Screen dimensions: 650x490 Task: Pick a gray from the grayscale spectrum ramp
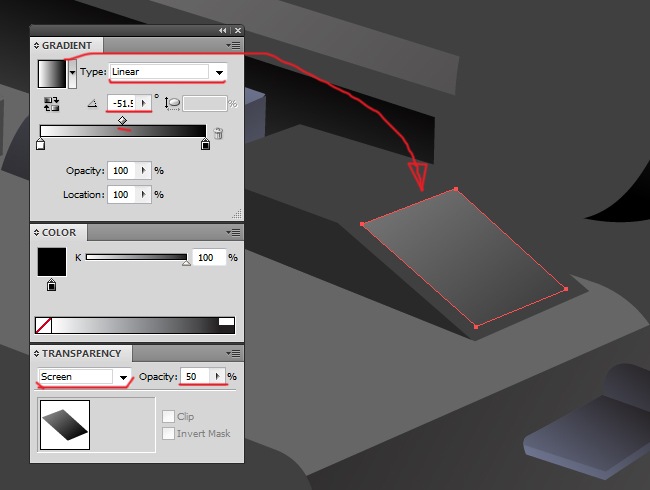pyautogui.click(x=135, y=326)
